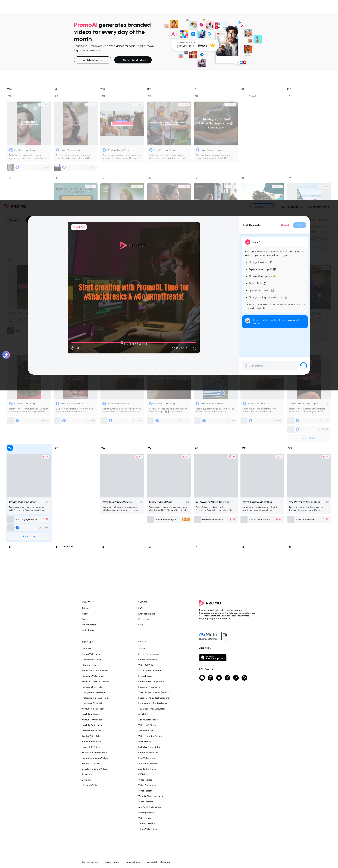
Task: Click the Generate AI videos button
Action: pos(133,60)
